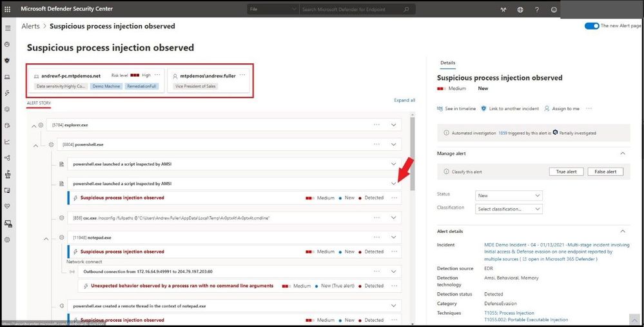Click the alert story vertical scrollbar

pyautogui.click(x=413, y=154)
